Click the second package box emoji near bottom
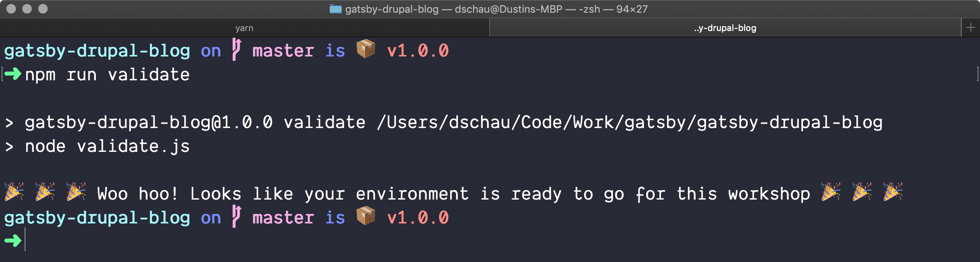 click(x=366, y=216)
